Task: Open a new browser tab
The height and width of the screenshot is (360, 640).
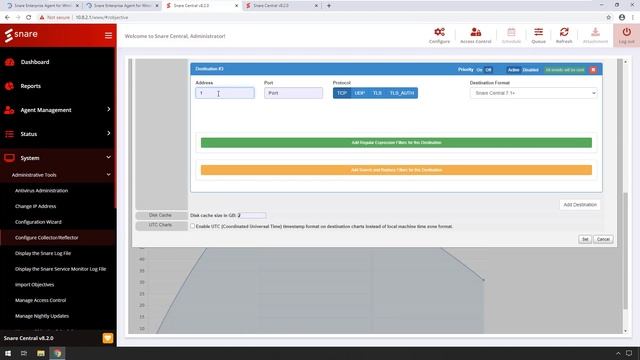Action: point(329,6)
